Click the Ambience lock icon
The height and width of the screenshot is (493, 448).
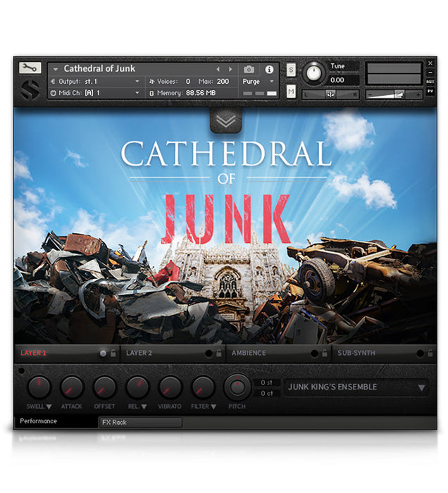324,353
